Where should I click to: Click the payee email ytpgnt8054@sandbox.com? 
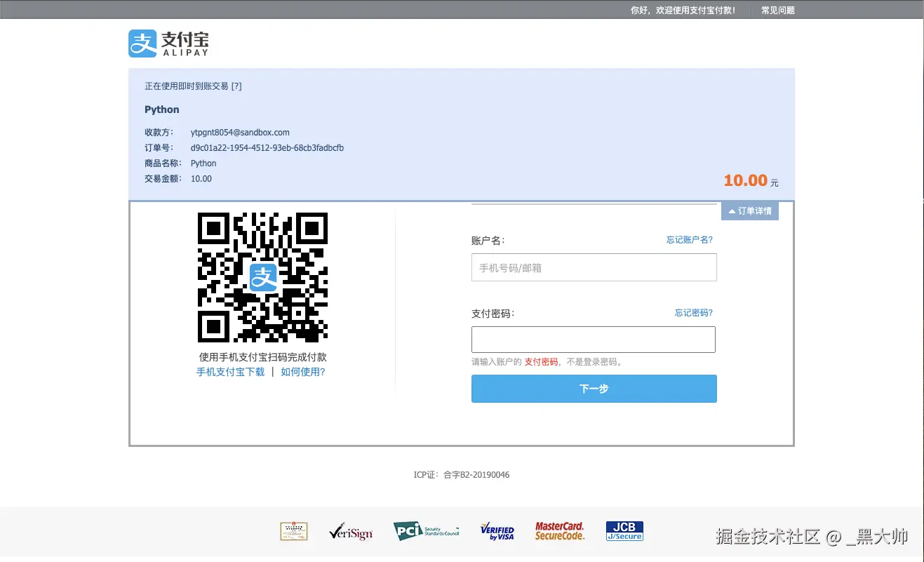(240, 133)
